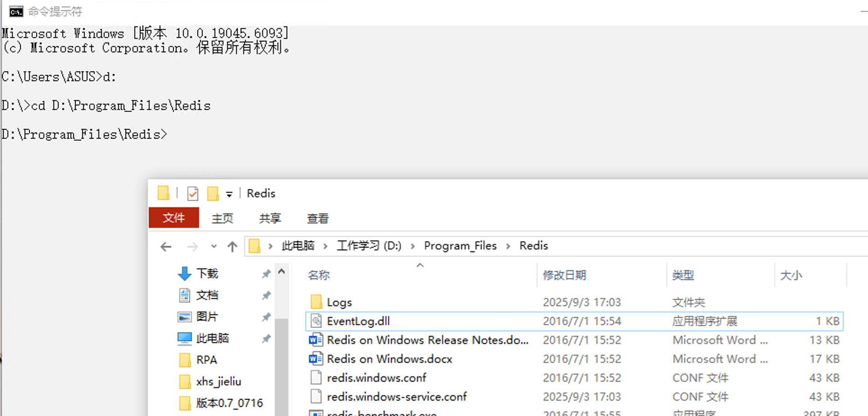
Task: Open 文档 in the navigation pane
Action: click(207, 295)
